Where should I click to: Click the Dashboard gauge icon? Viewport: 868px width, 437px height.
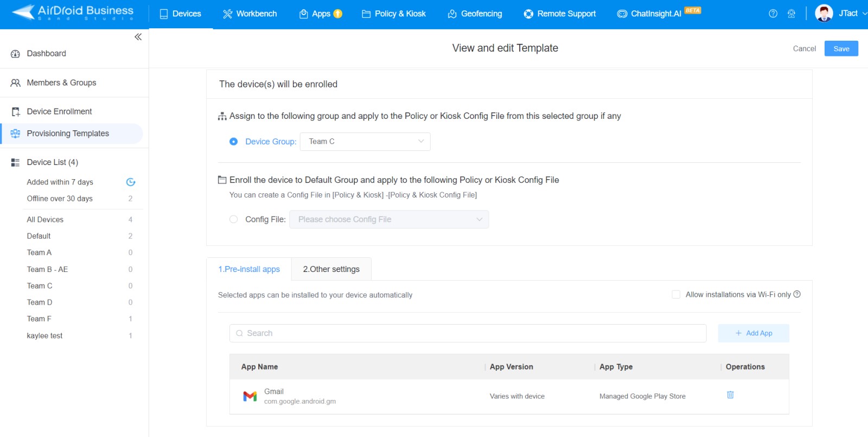[15, 54]
